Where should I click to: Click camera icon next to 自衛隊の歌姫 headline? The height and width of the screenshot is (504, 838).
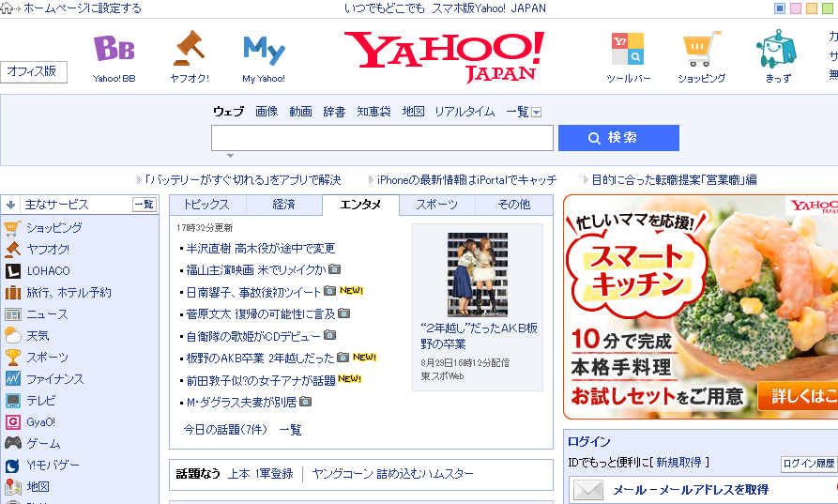[x=329, y=335]
